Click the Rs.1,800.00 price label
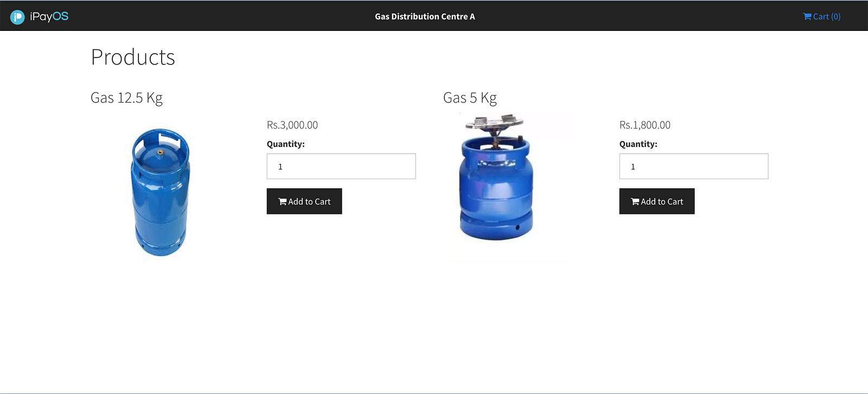 click(645, 125)
